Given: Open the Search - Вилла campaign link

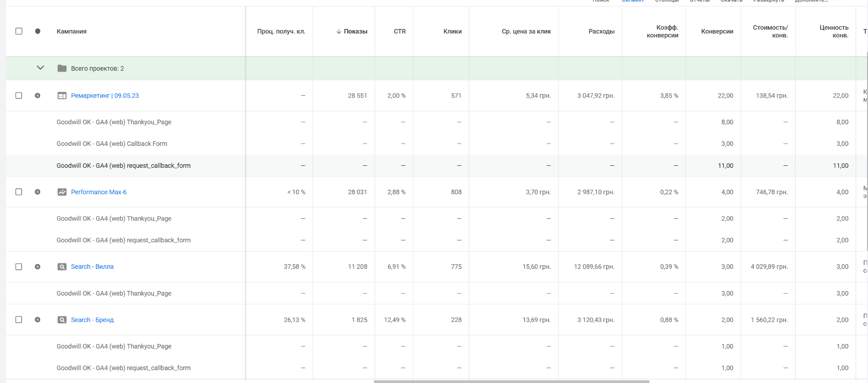Looking at the screenshot, I should click(x=92, y=267).
